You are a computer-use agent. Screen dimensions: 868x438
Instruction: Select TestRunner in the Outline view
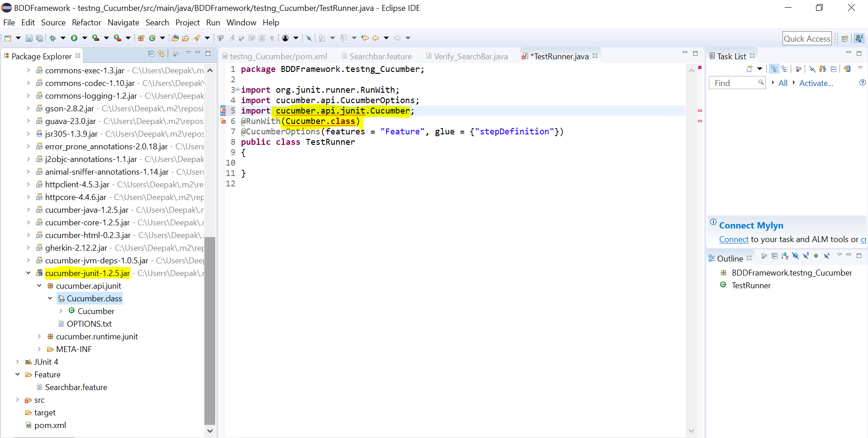751,285
